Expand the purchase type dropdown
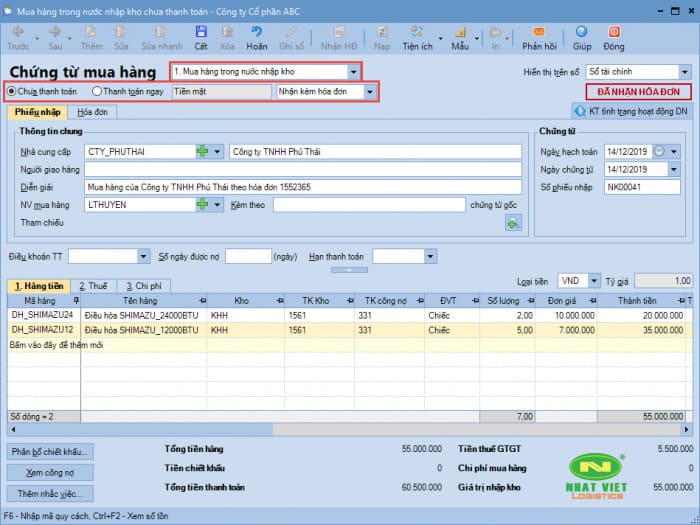The width and height of the screenshot is (700, 525). click(353, 72)
